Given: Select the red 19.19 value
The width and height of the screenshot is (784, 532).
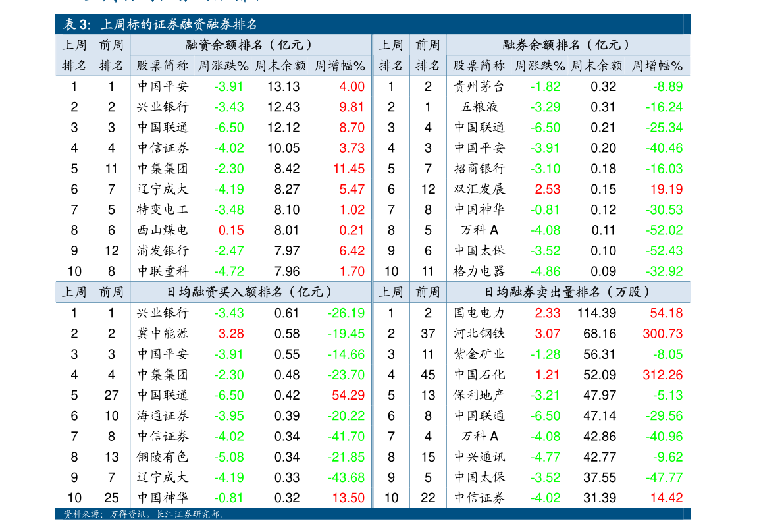Looking at the screenshot, I should [666, 189].
